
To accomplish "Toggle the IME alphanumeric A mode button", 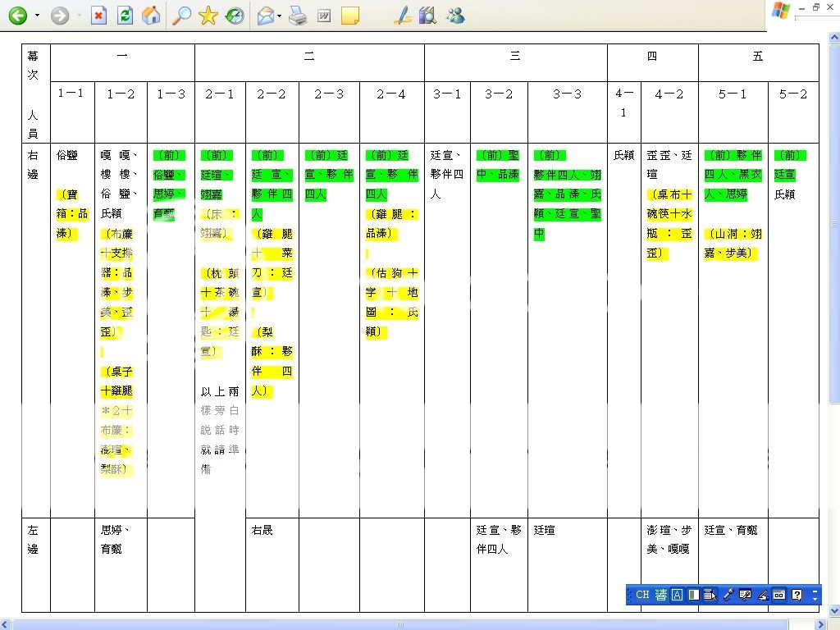I will pos(677,595).
